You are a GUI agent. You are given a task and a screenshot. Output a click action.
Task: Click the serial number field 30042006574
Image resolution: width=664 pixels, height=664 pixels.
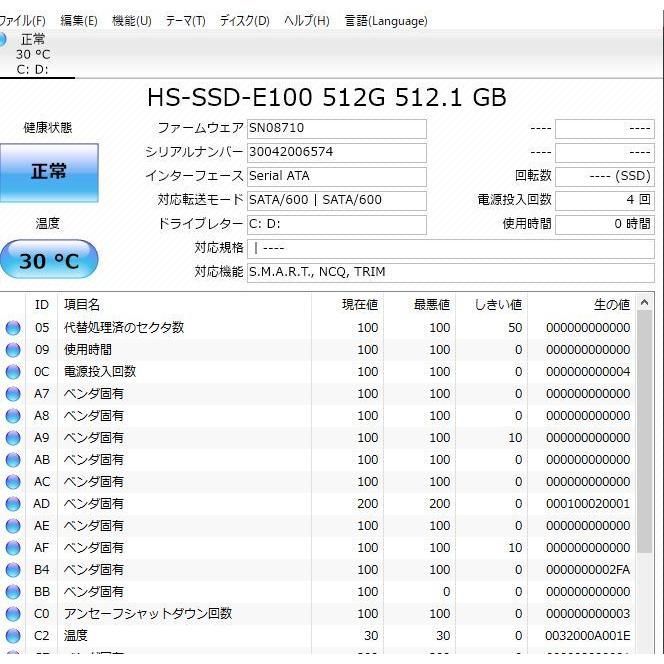pos(337,152)
